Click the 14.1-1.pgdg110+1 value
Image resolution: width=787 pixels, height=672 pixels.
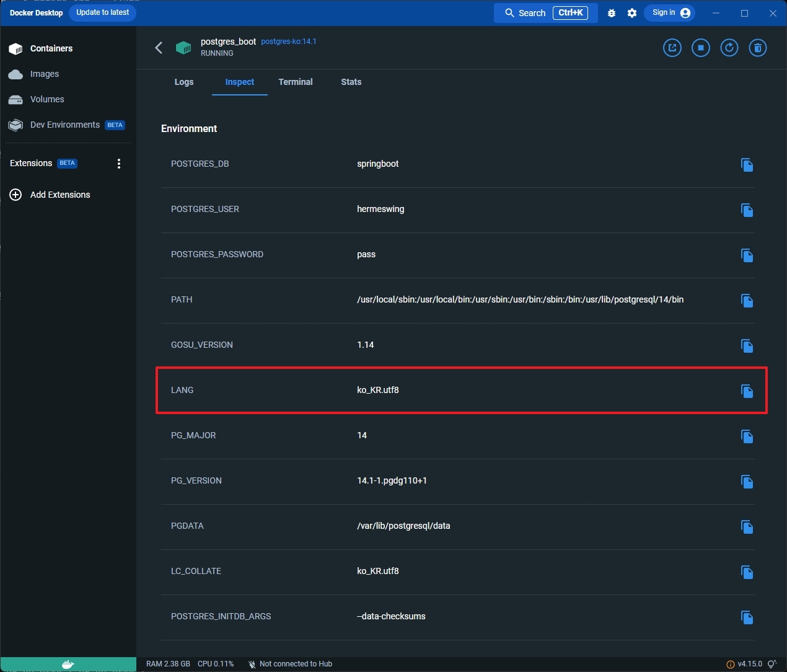click(x=392, y=480)
